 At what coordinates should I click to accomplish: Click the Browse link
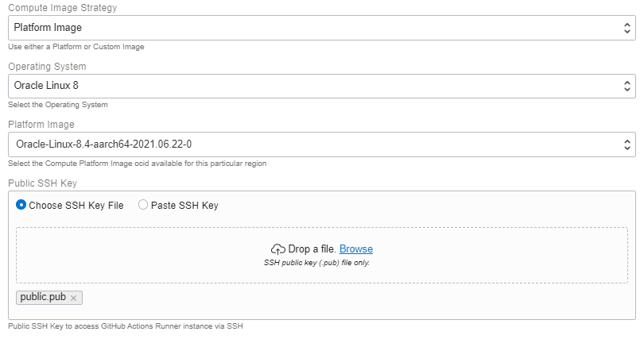356,249
